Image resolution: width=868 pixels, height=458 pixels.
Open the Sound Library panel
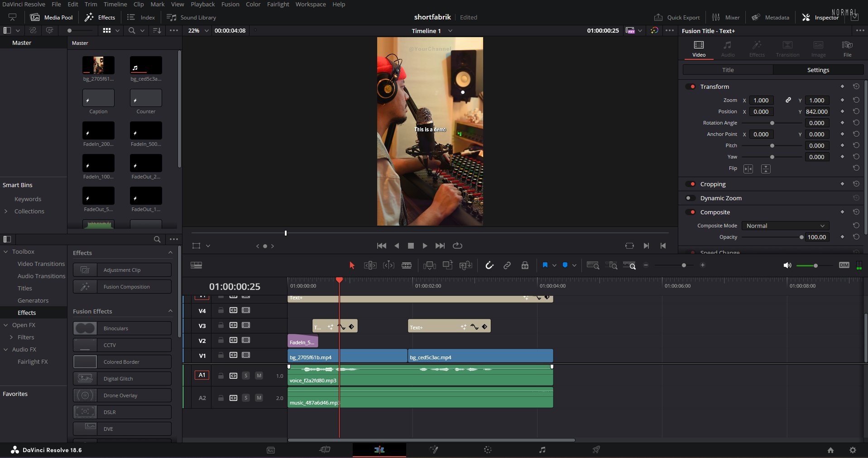192,17
